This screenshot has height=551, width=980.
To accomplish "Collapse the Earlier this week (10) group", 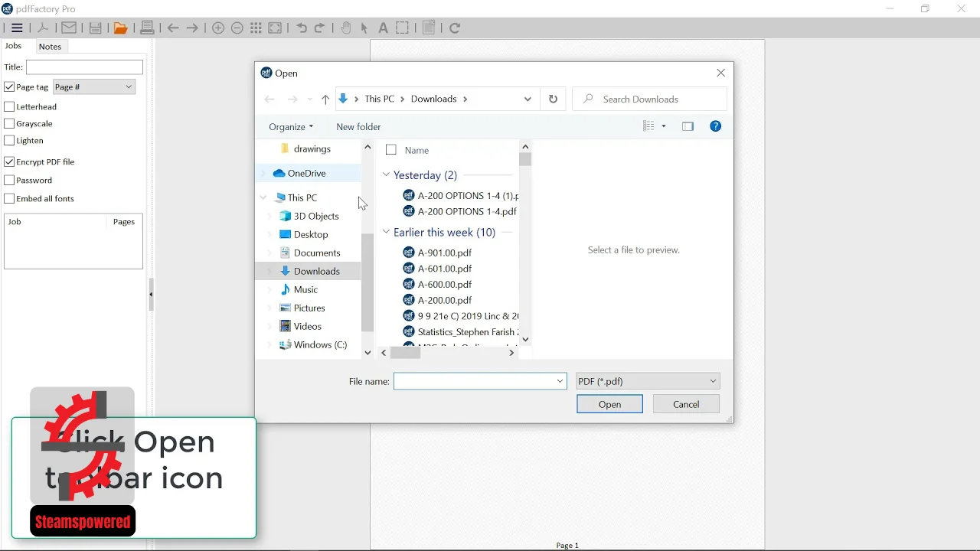I will click(387, 232).
